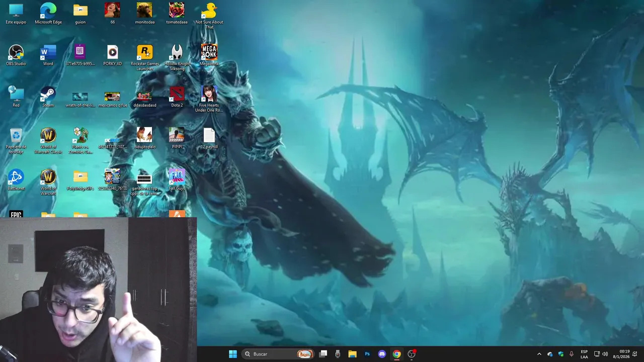
Task: Select the World of Warcraft retail shortcut
Action: (x=48, y=183)
